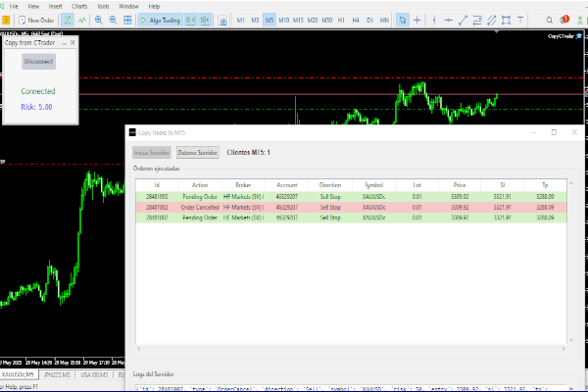Select the M5 timeframe
This screenshot has height=392, width=588.
(x=269, y=21)
